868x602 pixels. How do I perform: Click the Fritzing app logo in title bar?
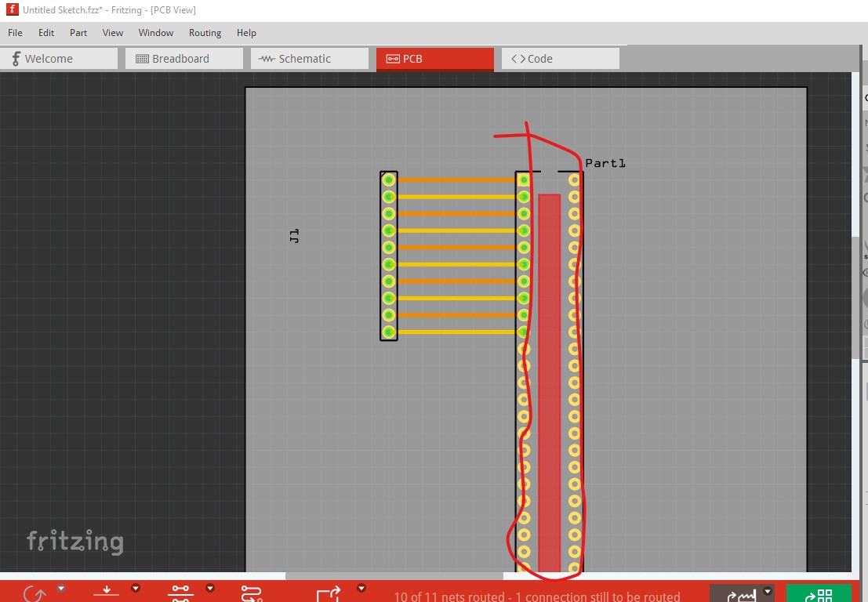click(12, 10)
